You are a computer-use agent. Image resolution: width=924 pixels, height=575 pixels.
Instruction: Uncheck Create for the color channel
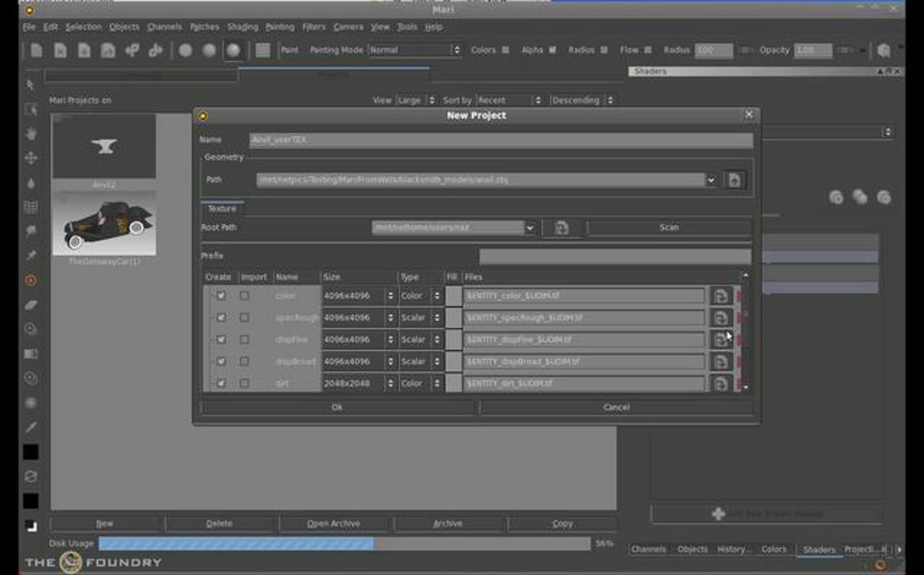221,296
